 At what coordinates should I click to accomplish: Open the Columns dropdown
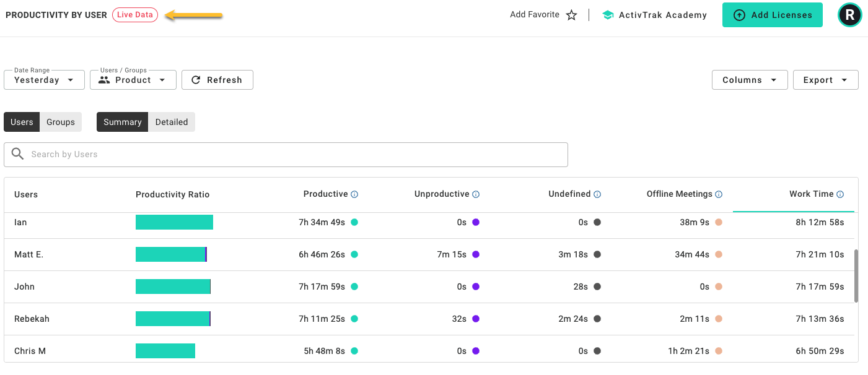(750, 80)
